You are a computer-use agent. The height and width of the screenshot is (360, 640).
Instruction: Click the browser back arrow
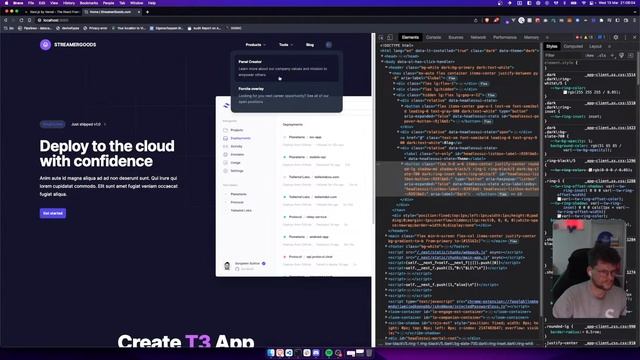(6, 20)
